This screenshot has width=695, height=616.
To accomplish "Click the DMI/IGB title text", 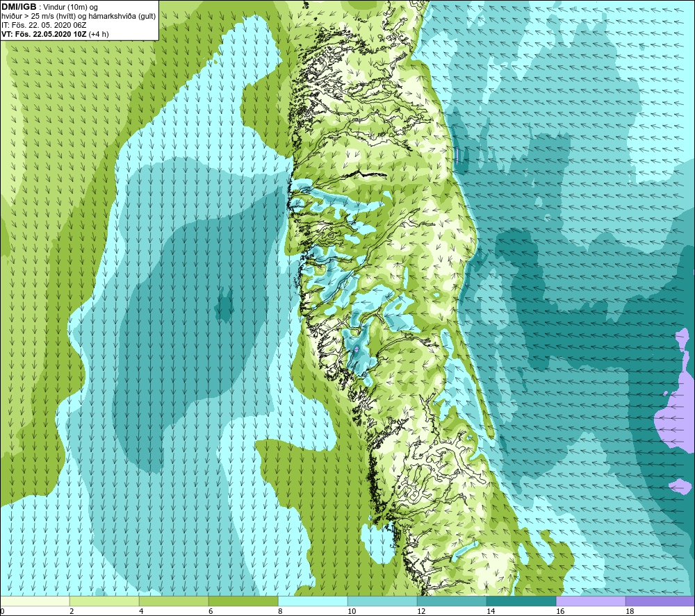I will pos(19,7).
